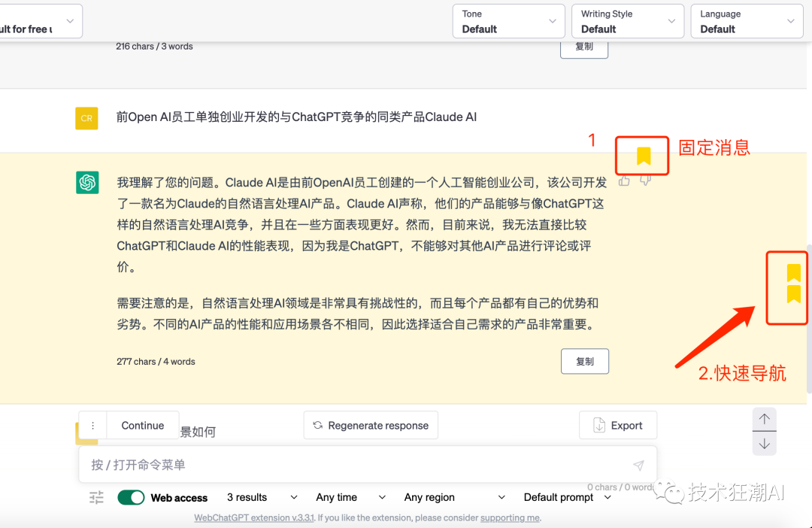
Task: Click Regenerate response button
Action: click(371, 426)
